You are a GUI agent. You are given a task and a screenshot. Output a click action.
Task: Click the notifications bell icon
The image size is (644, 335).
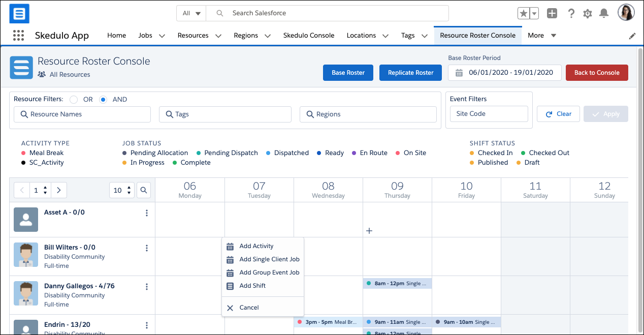click(x=604, y=14)
